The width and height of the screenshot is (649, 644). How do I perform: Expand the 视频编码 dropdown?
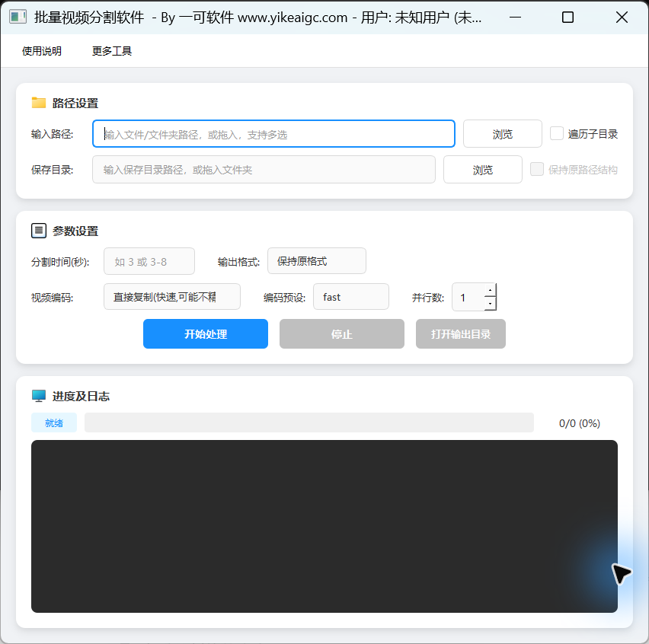[x=171, y=297]
